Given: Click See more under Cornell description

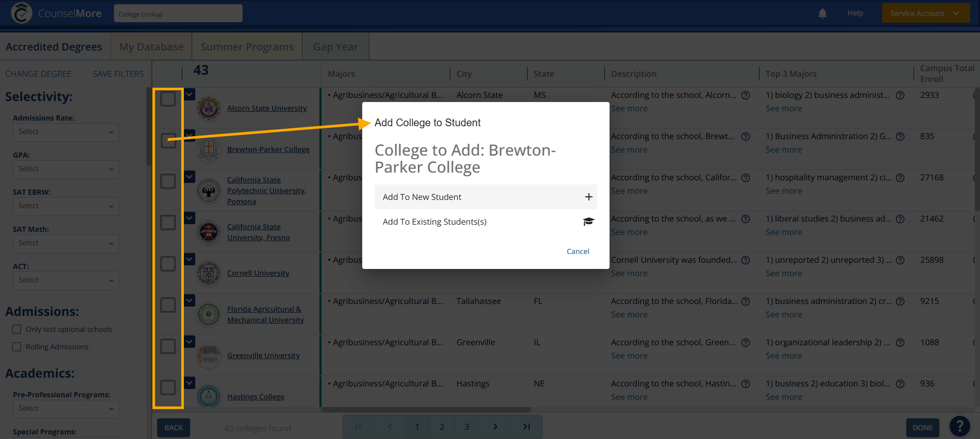Looking at the screenshot, I should click(629, 274).
